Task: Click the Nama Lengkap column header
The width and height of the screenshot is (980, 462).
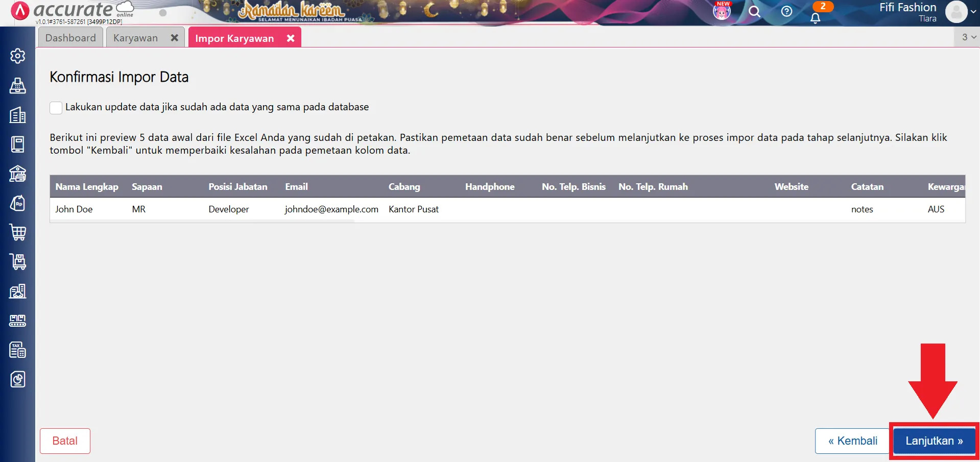Action: point(87,187)
